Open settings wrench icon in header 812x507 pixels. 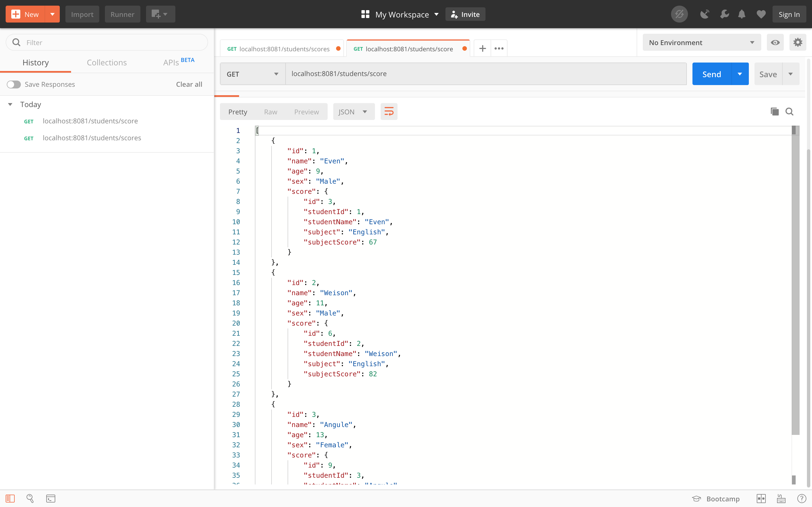point(724,14)
